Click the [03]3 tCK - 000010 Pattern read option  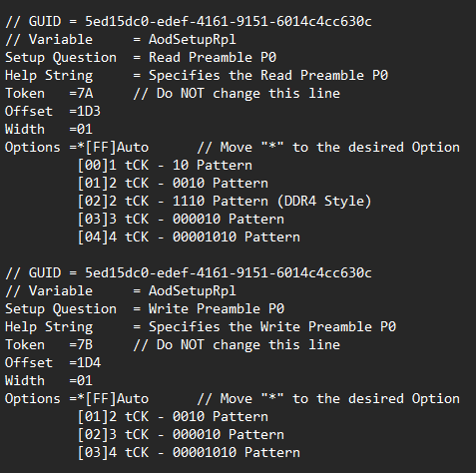(x=181, y=220)
